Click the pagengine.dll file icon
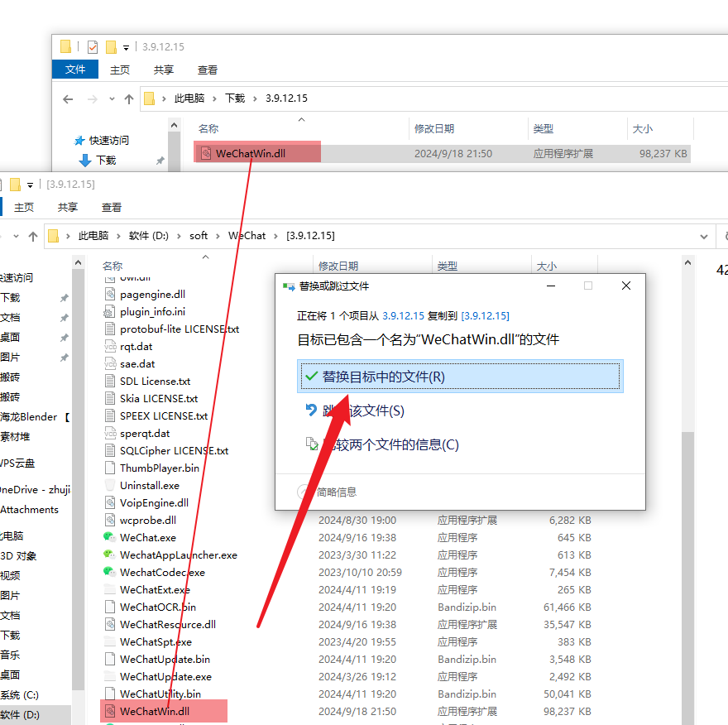The width and height of the screenshot is (728, 725). tap(109, 294)
